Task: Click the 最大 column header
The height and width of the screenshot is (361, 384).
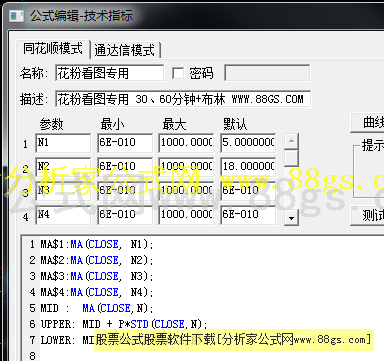Action: point(174,124)
